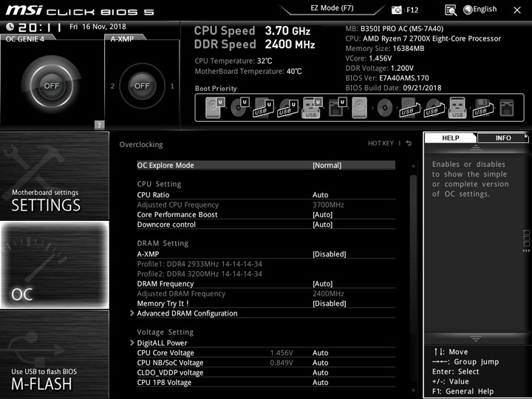Click the Adjusted DRAM Frequency 2400MHz value

(328, 293)
